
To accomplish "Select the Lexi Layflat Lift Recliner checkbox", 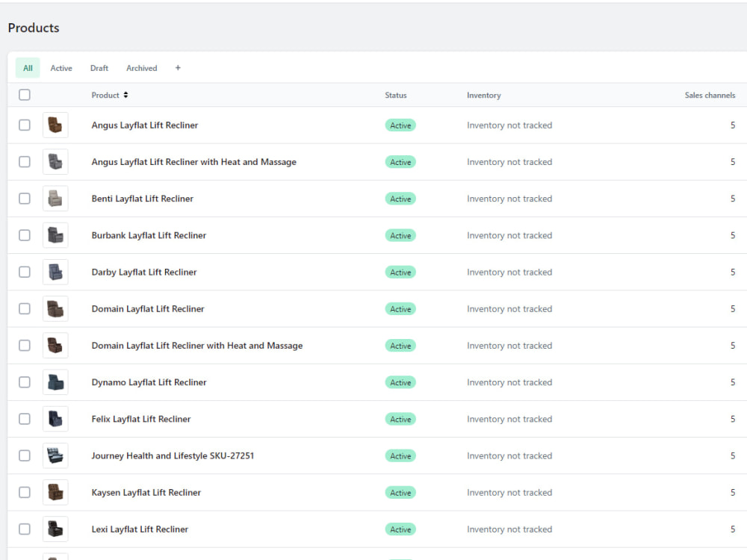I will (x=25, y=529).
